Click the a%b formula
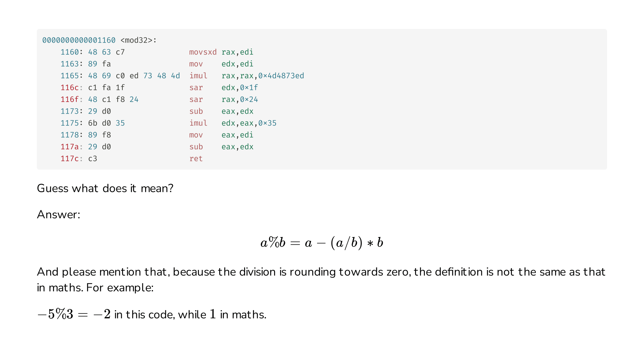 (322, 243)
